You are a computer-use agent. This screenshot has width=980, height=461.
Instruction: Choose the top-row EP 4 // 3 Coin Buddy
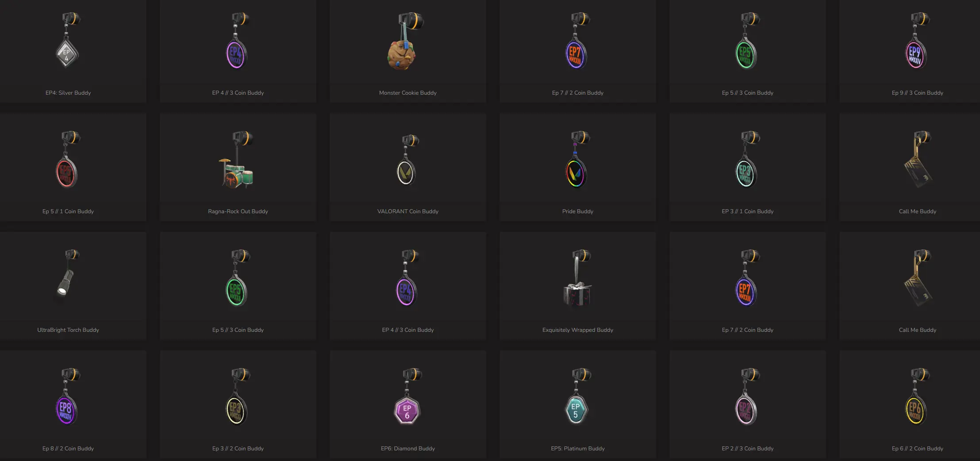coord(238,51)
